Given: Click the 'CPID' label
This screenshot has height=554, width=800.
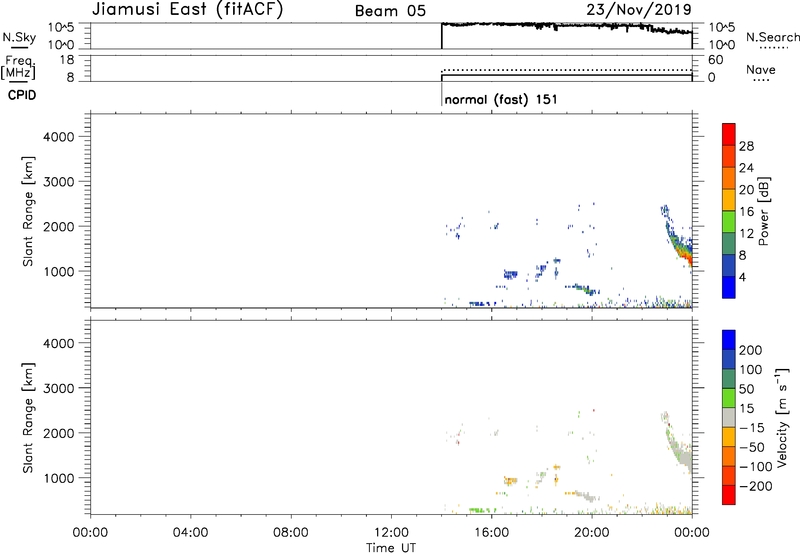Looking at the screenshot, I should 22,95.
